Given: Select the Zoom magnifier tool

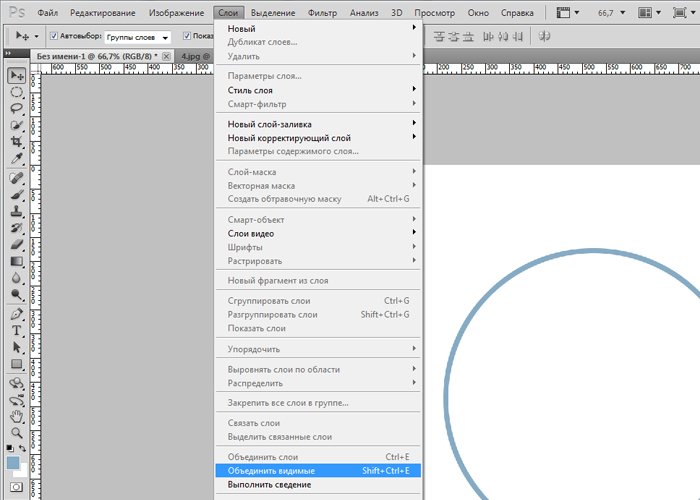Looking at the screenshot, I should 17,432.
